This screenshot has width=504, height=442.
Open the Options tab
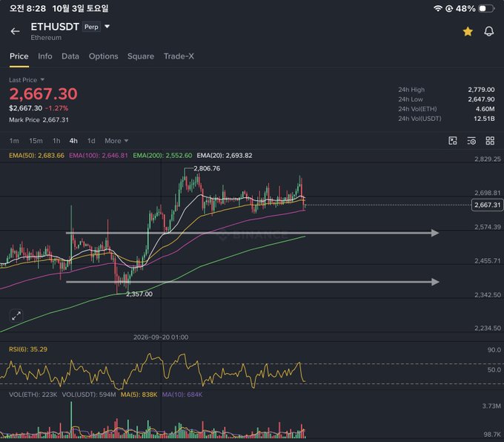(104, 56)
